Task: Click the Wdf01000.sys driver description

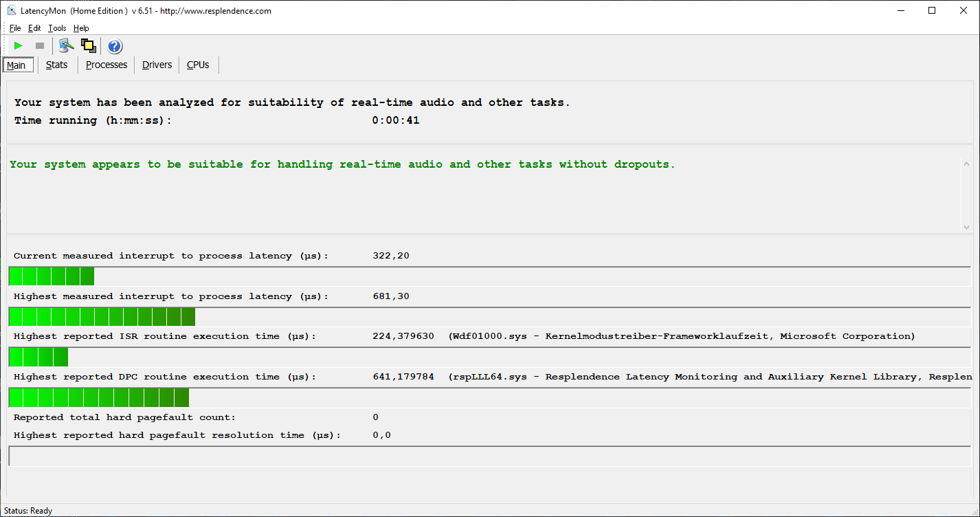Action: coord(682,336)
